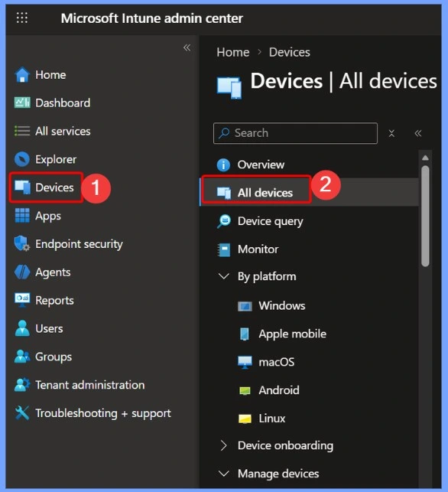
Task: Click the Agents icon in sidebar
Action: click(22, 272)
